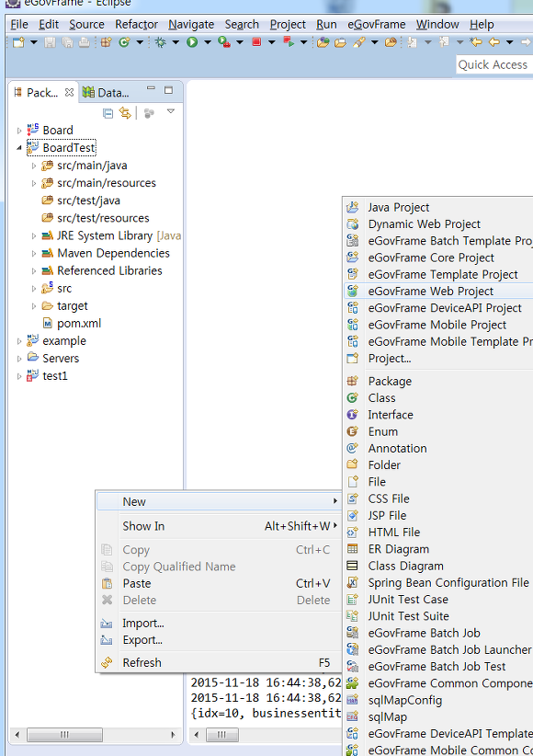This screenshot has width=533, height=756.
Task: Click the New wizard toolbar icon
Action: (18, 42)
